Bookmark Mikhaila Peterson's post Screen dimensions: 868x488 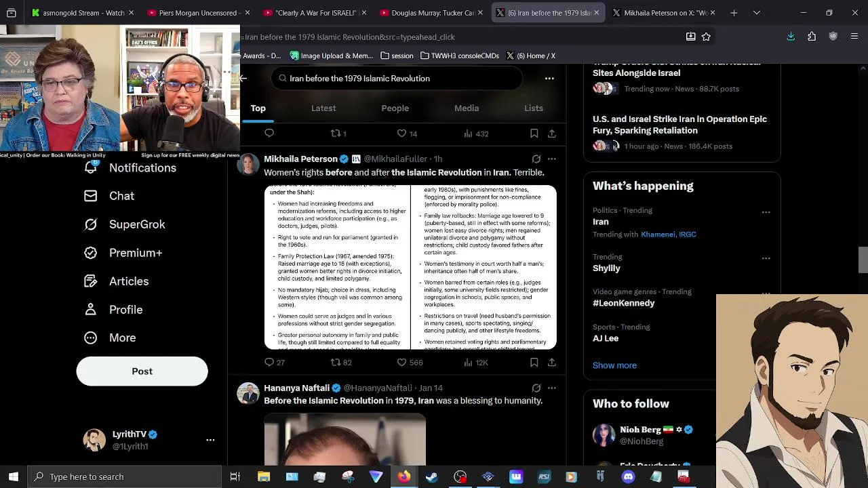534,363
